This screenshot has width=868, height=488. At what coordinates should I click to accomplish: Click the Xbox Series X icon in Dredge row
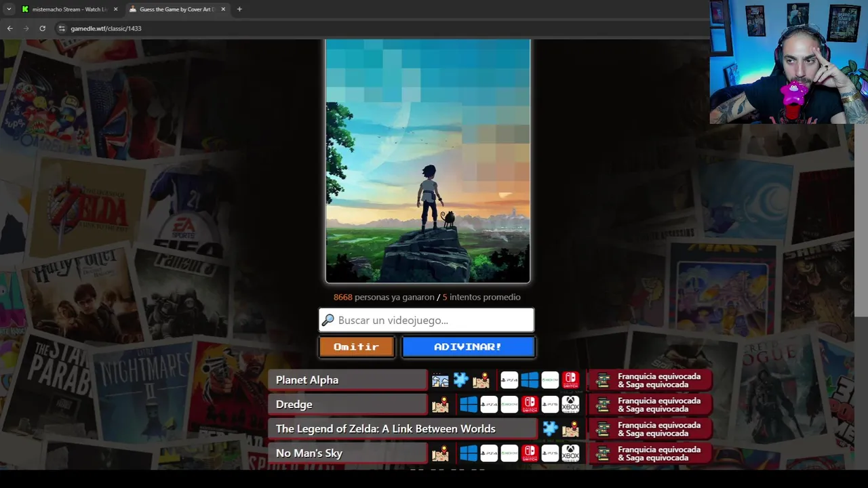pyautogui.click(x=570, y=405)
